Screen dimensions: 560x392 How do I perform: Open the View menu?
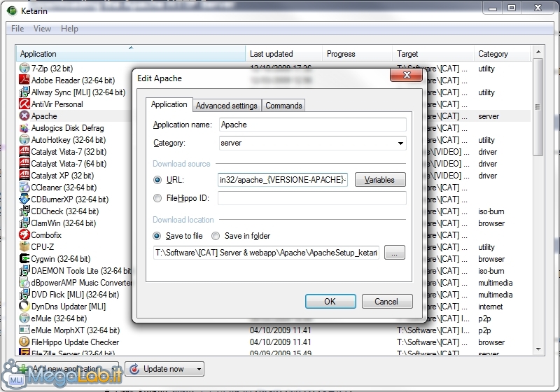click(x=42, y=29)
